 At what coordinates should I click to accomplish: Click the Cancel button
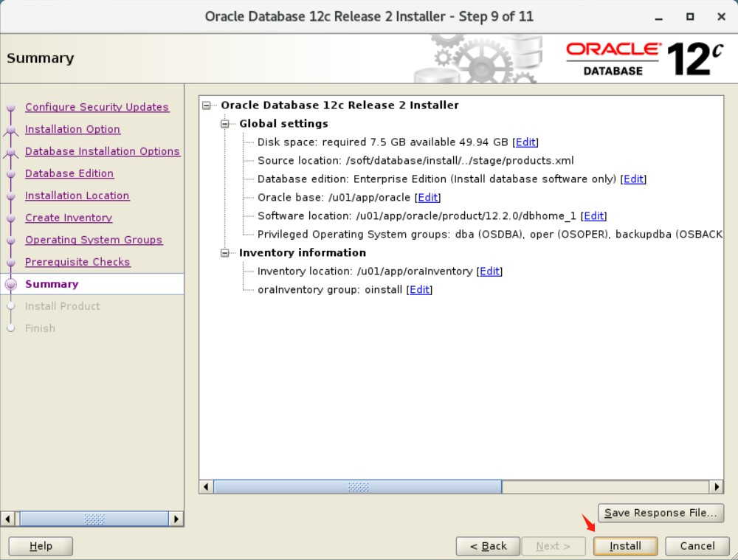tap(697, 546)
